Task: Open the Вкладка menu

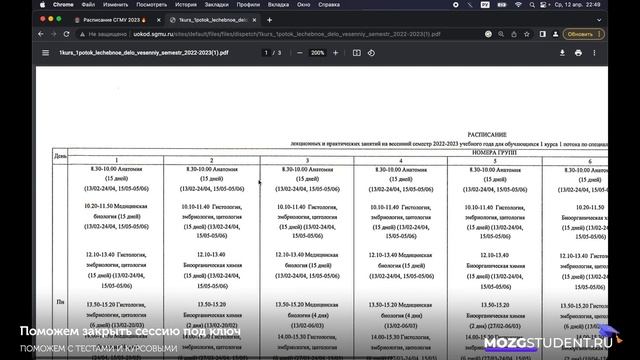Action: pos(278,5)
